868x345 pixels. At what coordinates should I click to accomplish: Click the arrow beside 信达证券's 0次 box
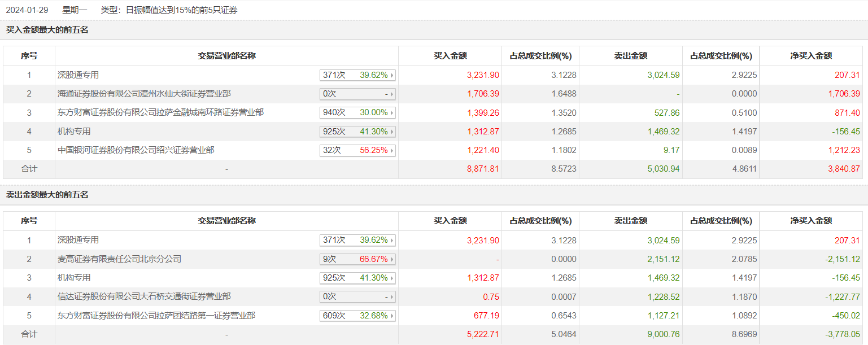[392, 297]
